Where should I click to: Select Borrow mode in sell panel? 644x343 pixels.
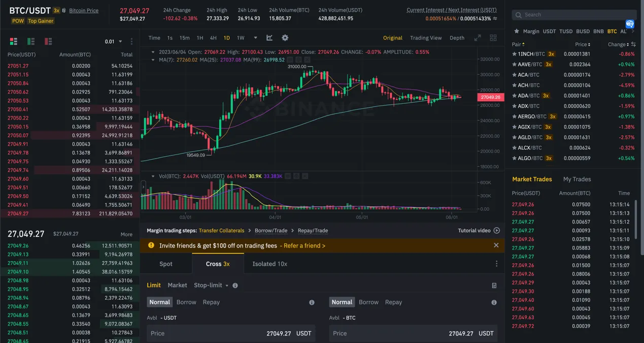[368, 302]
